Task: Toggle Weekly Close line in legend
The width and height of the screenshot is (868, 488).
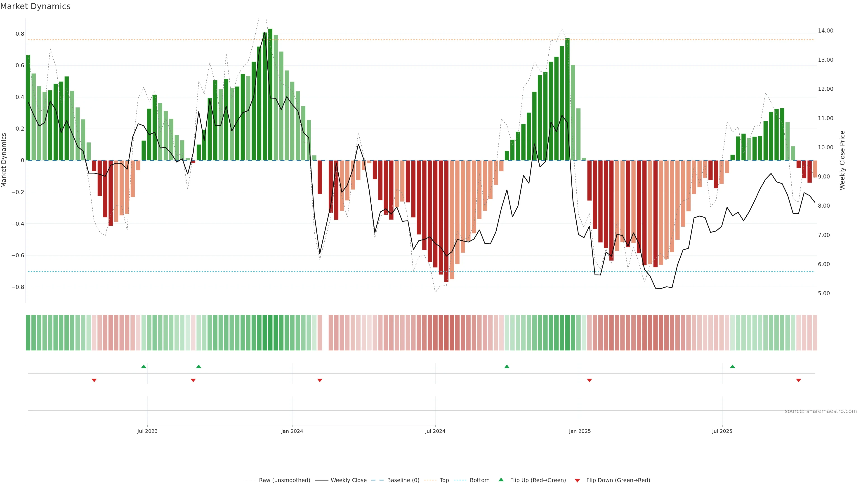Action: pyautogui.click(x=348, y=480)
